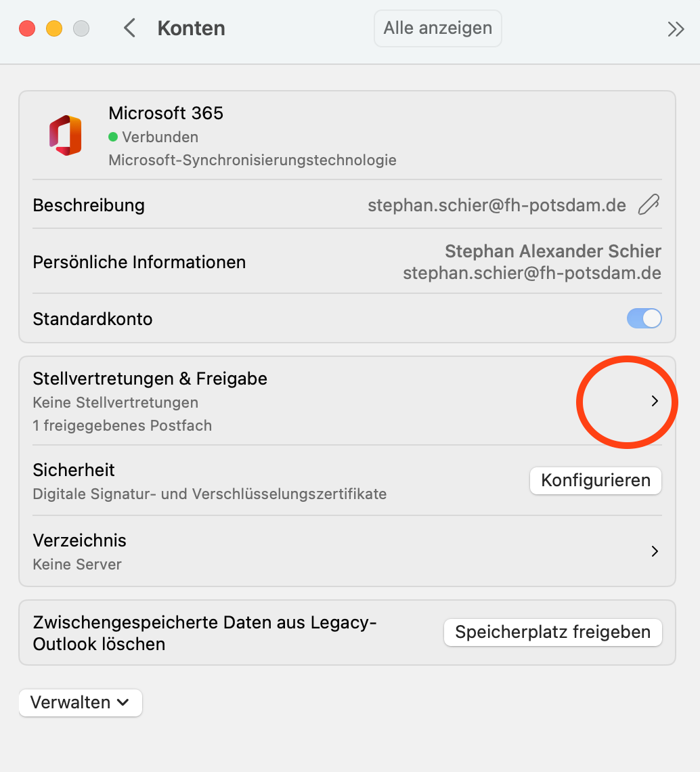The height and width of the screenshot is (772, 700).
Task: Open Stellvertretungen & Freigabe via its chevron
Action: tap(654, 401)
